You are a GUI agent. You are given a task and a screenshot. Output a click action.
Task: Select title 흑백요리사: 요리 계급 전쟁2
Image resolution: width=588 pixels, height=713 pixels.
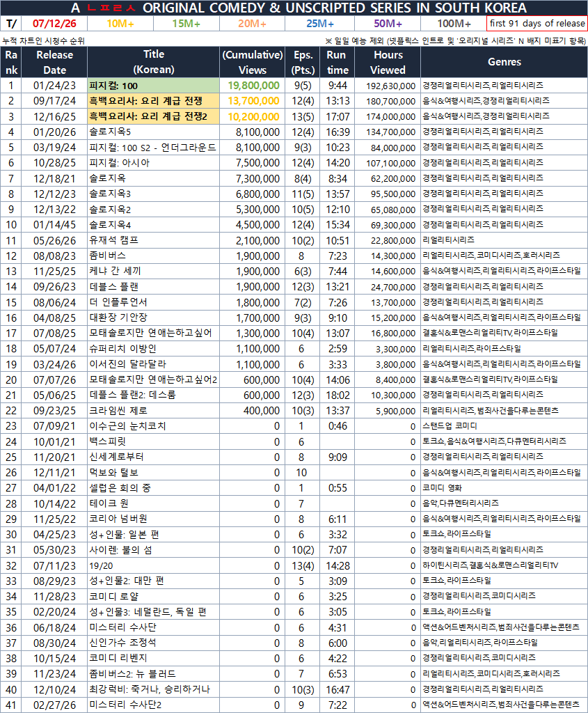coord(153,116)
